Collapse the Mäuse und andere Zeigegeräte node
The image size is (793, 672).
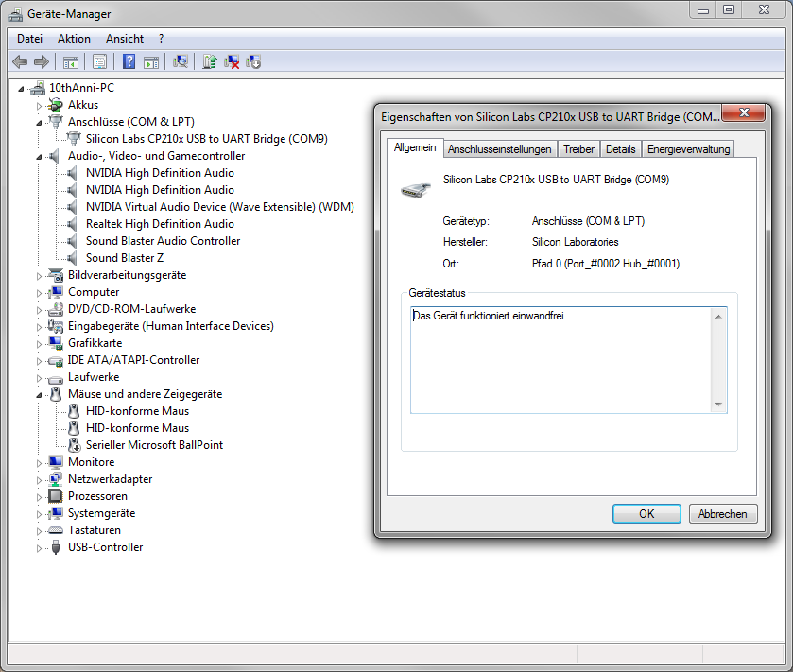pyautogui.click(x=40, y=394)
